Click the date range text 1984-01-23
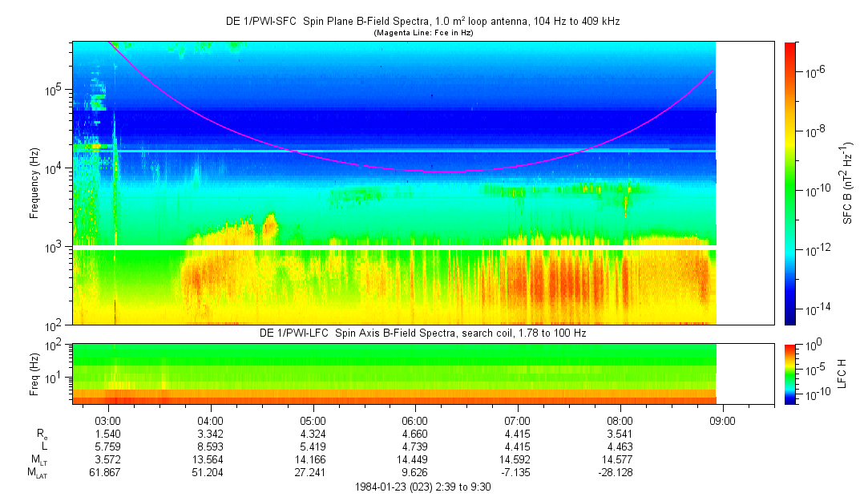 (422, 487)
